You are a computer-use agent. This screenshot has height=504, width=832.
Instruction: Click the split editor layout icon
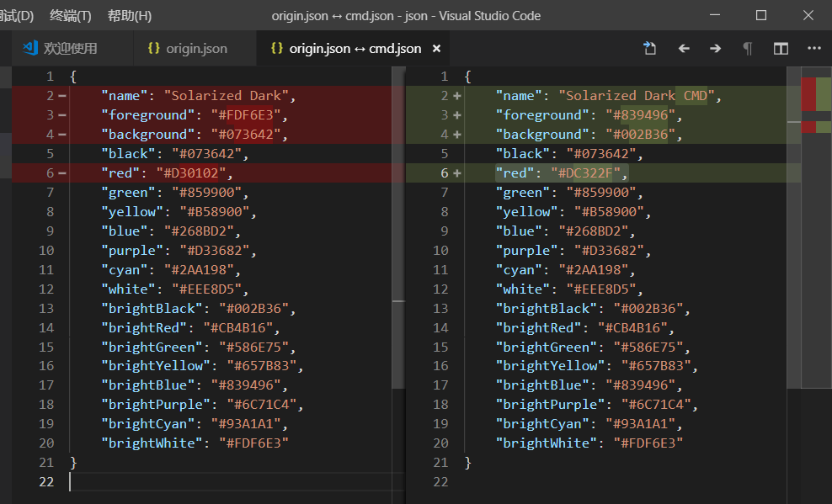point(780,49)
